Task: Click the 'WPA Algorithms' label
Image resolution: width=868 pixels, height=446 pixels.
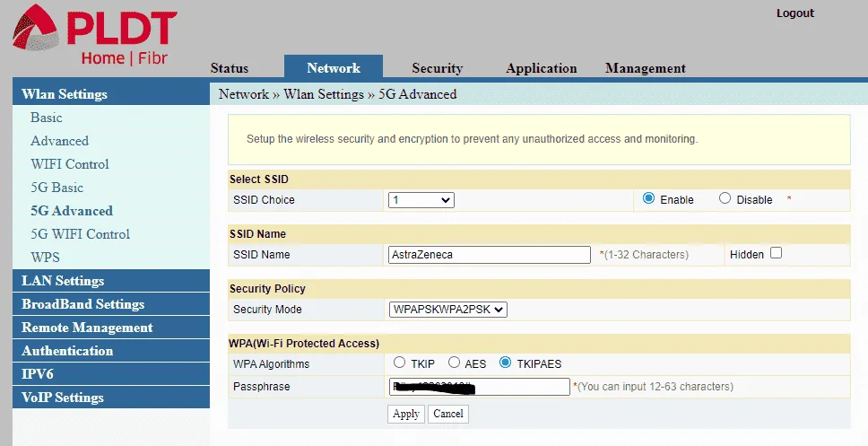Action: pyautogui.click(x=271, y=364)
